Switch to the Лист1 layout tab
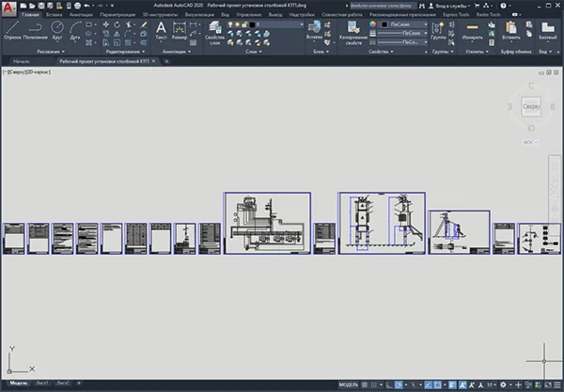This screenshot has height=392, width=564. (42, 384)
